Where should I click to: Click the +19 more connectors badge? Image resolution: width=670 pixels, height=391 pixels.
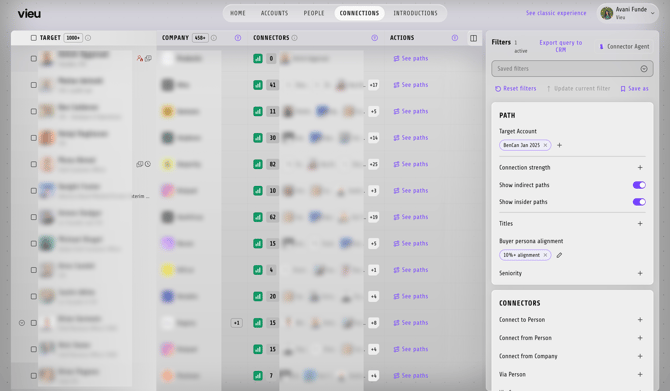(x=373, y=217)
